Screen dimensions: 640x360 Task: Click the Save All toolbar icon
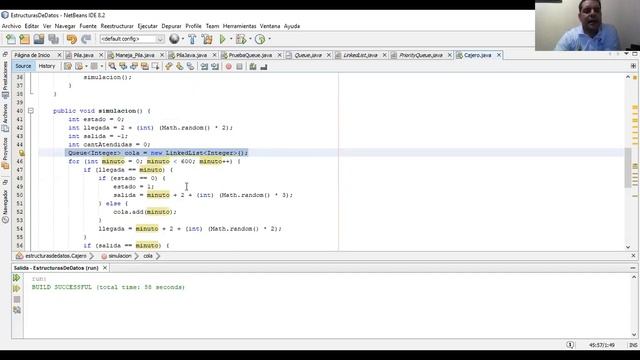pyautogui.click(x=53, y=39)
